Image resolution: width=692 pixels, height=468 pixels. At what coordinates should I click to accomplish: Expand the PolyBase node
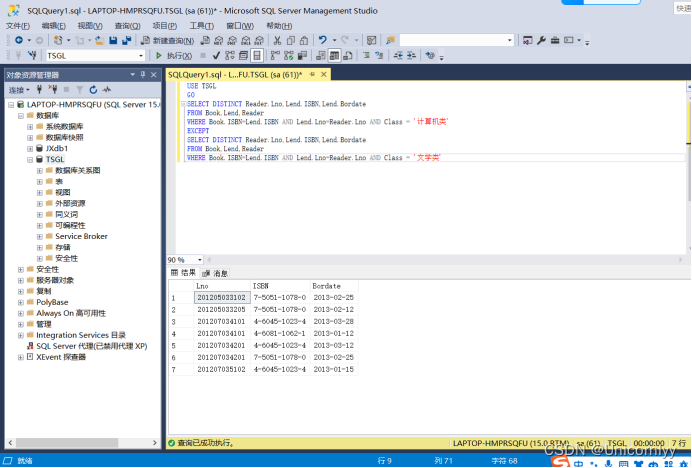[x=21, y=302]
